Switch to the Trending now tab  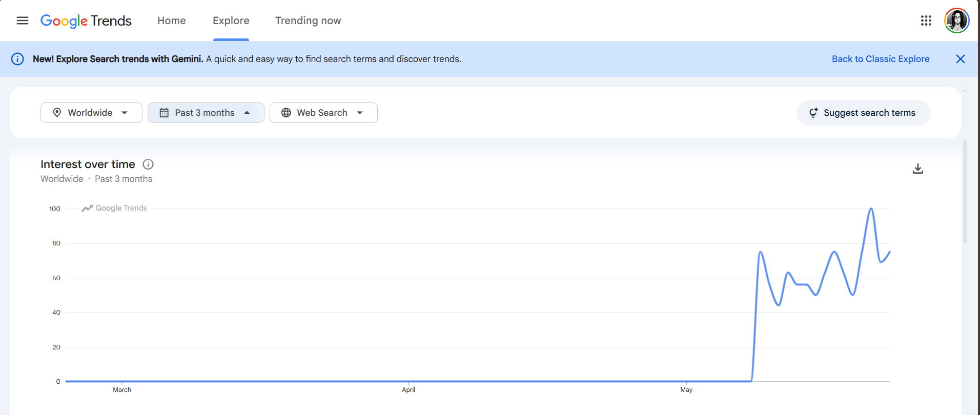(308, 20)
